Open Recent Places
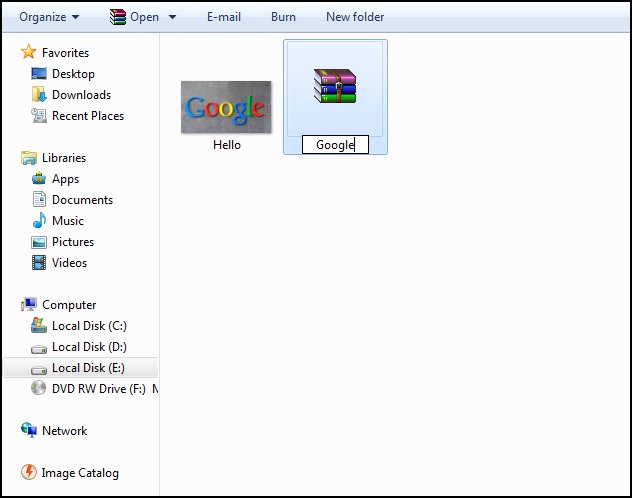Viewport: 632px width, 498px height. tap(88, 116)
